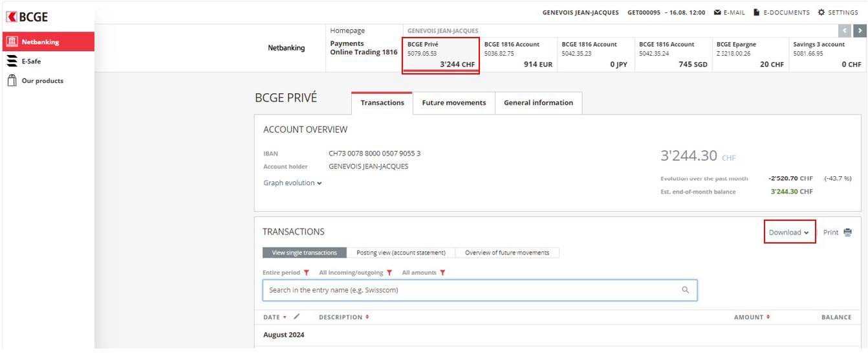This screenshot has width=868, height=353.
Task: Show later accounts with right arrow
Action: (x=859, y=30)
